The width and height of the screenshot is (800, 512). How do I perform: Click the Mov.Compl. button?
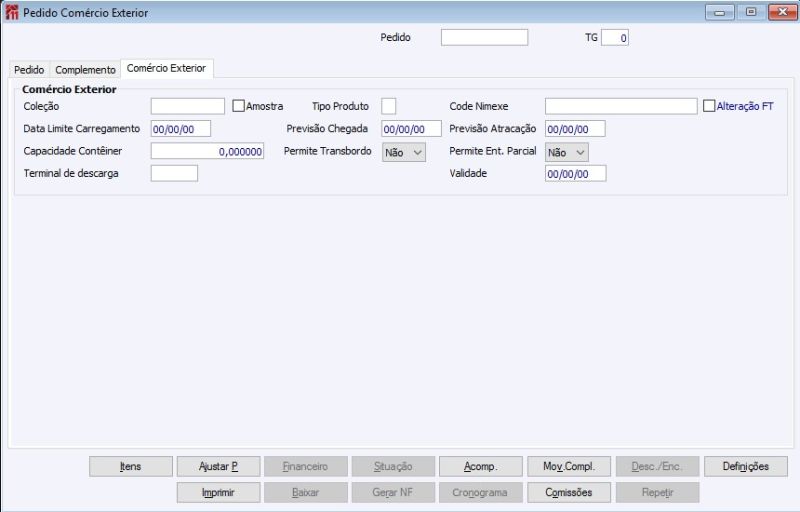[569, 466]
